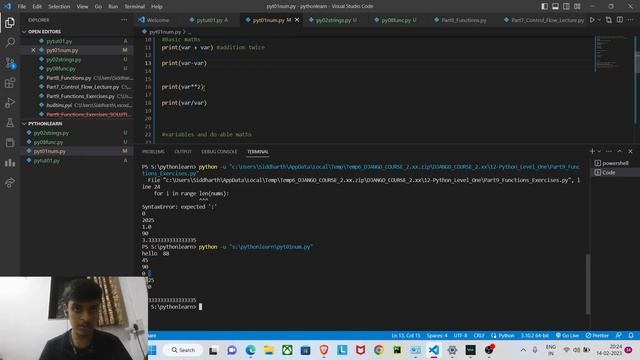Open Explorer views and more actions ellipsis
640x360 pixels.
pos(124,20)
